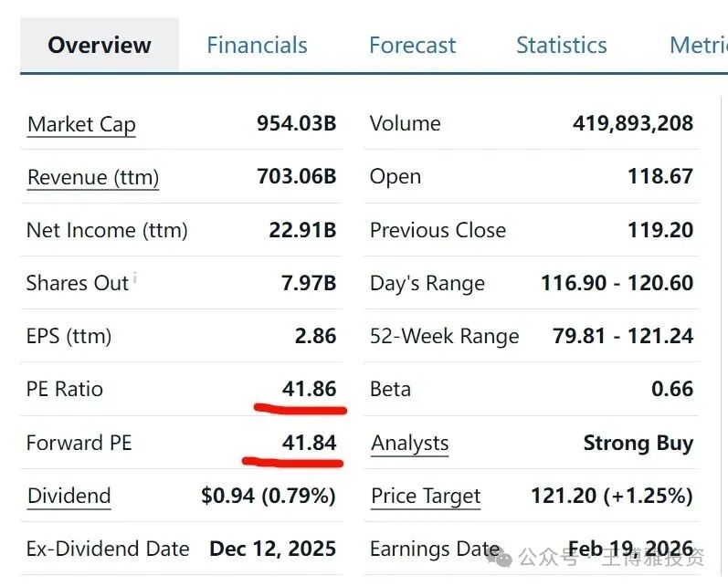
Task: Click the Shares Out info icon
Action: pyautogui.click(x=135, y=277)
